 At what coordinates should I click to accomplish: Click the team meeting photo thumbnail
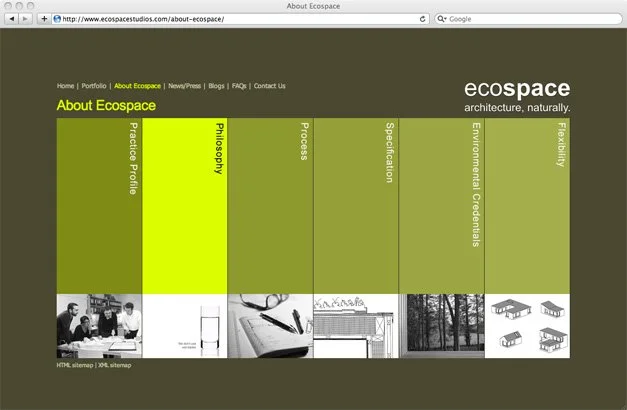pos(99,326)
